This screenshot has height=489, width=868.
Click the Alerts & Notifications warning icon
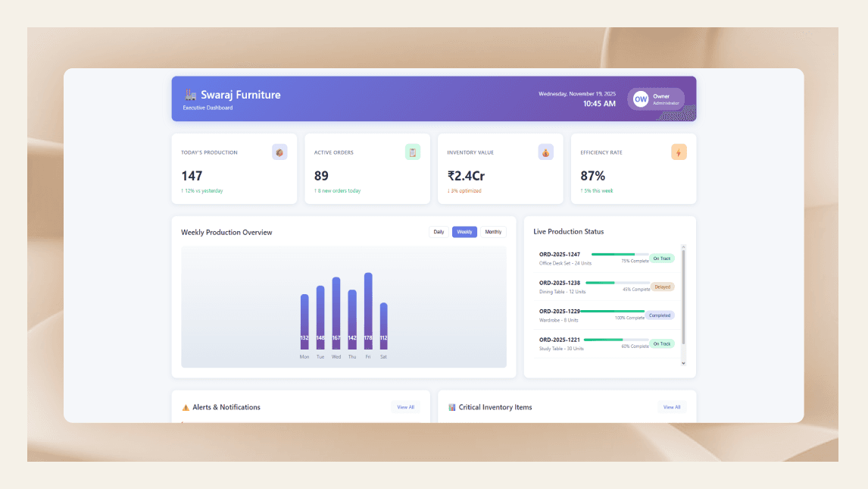[186, 408]
